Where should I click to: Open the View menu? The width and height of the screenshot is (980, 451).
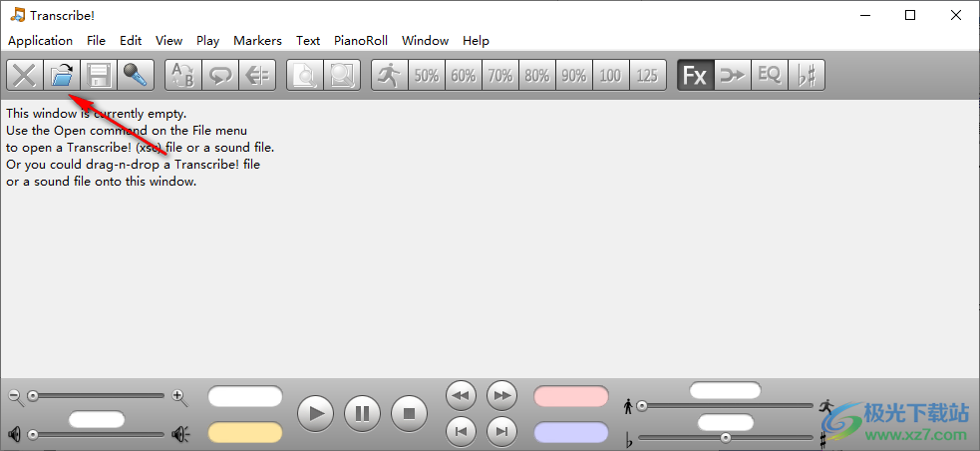tap(168, 41)
